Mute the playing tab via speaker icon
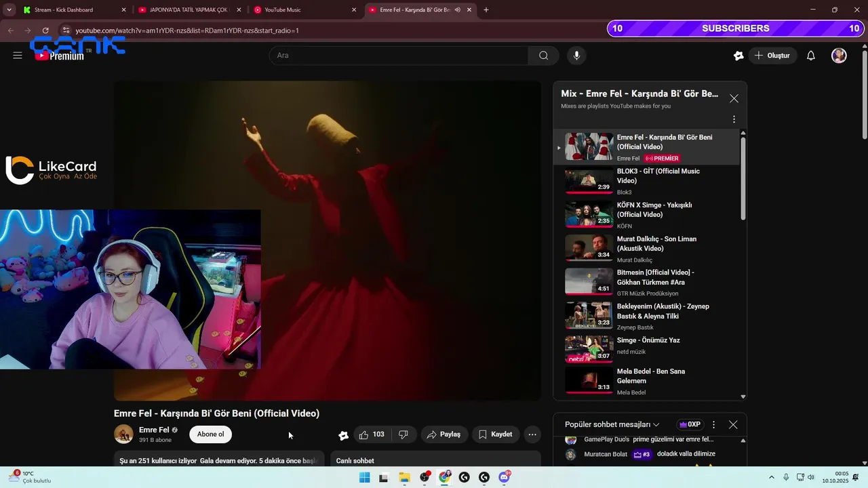 coord(458,9)
